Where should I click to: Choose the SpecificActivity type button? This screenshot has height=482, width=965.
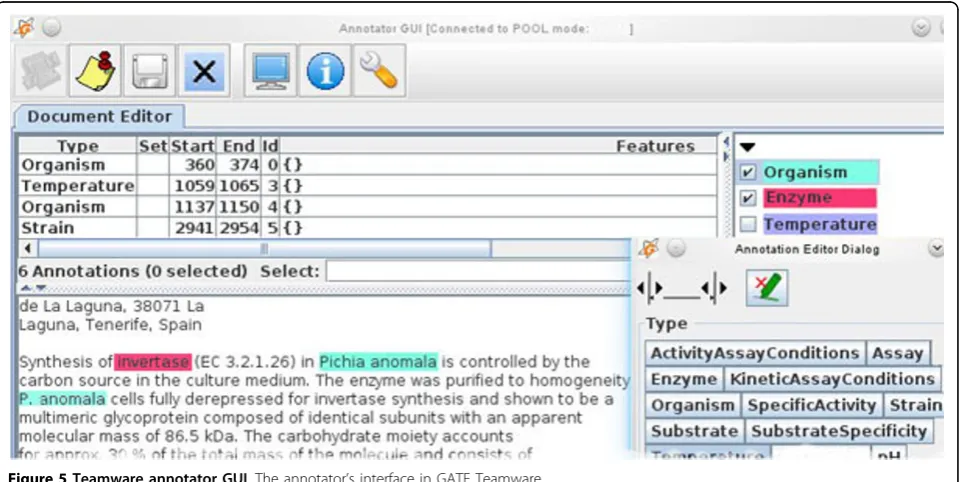pos(812,406)
